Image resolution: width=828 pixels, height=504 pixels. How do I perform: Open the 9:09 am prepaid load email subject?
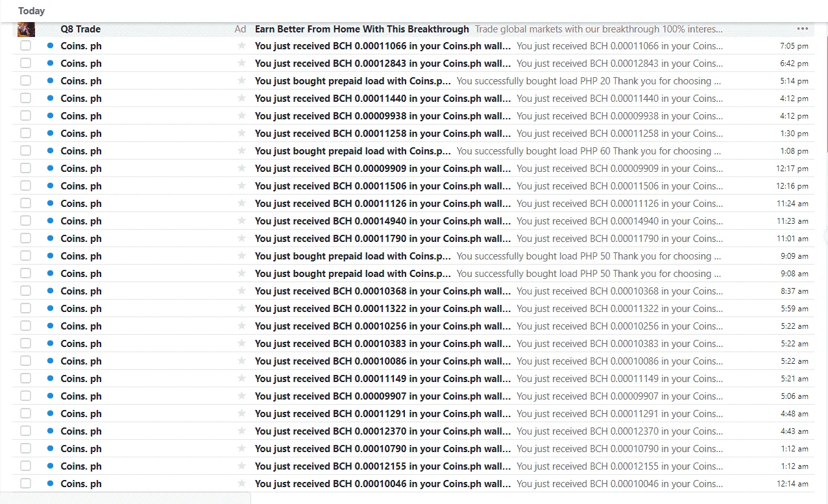[x=353, y=256]
